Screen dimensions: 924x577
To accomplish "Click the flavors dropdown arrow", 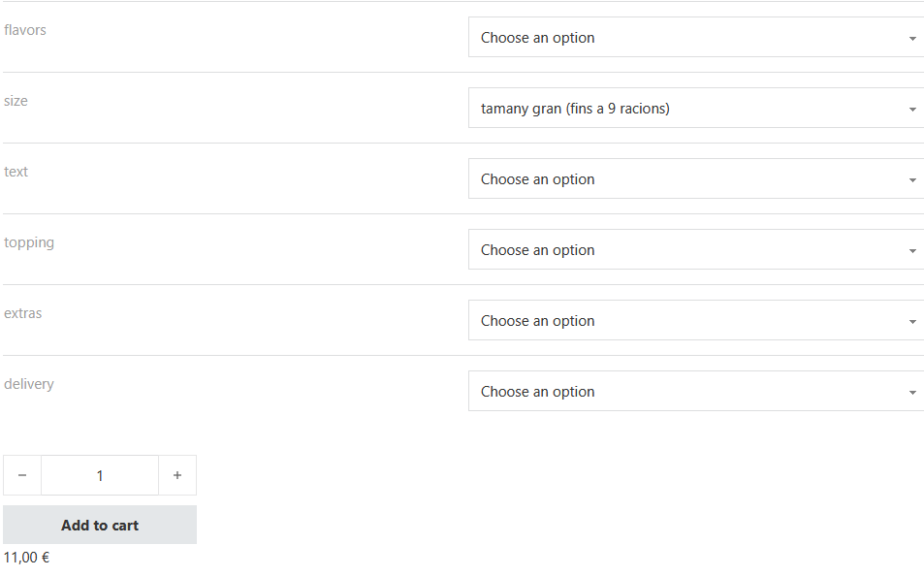I will [x=912, y=39].
